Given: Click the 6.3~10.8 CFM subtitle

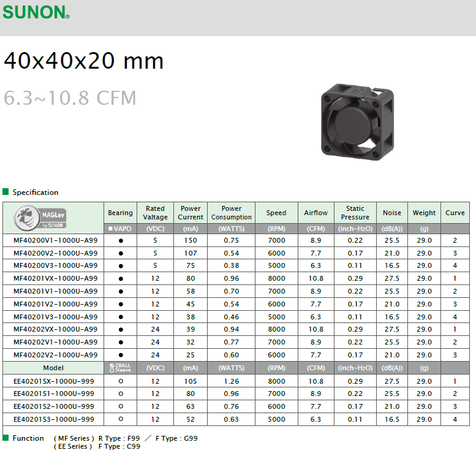Looking at the screenshot, I should pos(70,98).
